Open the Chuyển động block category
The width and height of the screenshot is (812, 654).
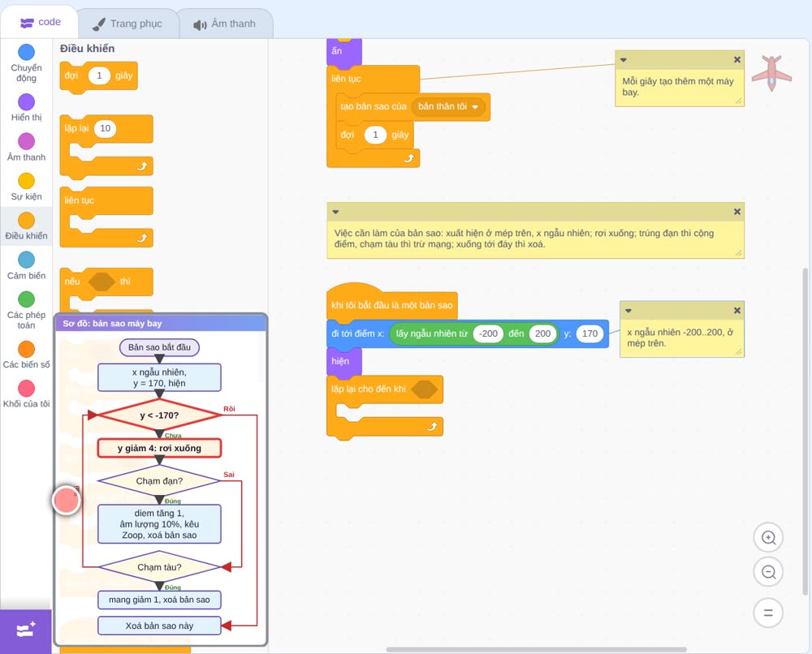(26, 62)
